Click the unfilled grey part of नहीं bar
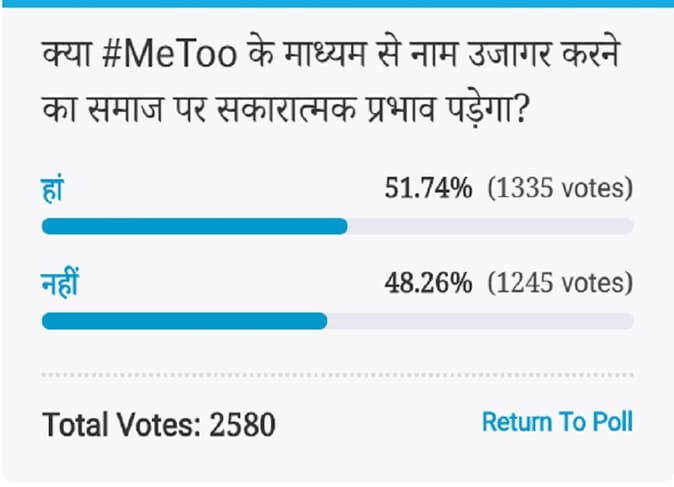This screenshot has width=674, height=487. coord(480,321)
